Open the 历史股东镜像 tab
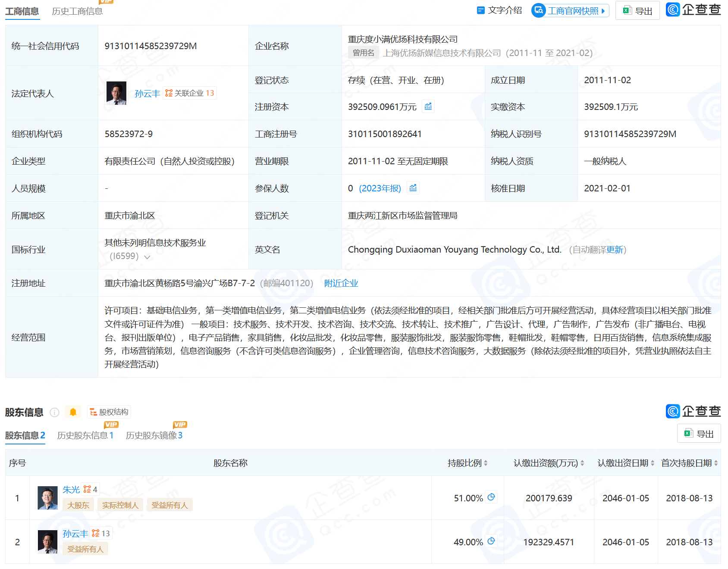 tap(154, 435)
